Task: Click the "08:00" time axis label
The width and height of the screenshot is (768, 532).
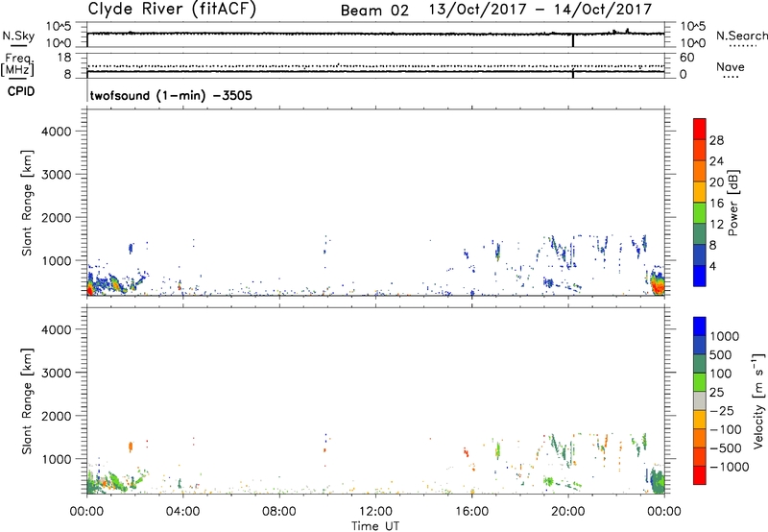Action: point(278,512)
